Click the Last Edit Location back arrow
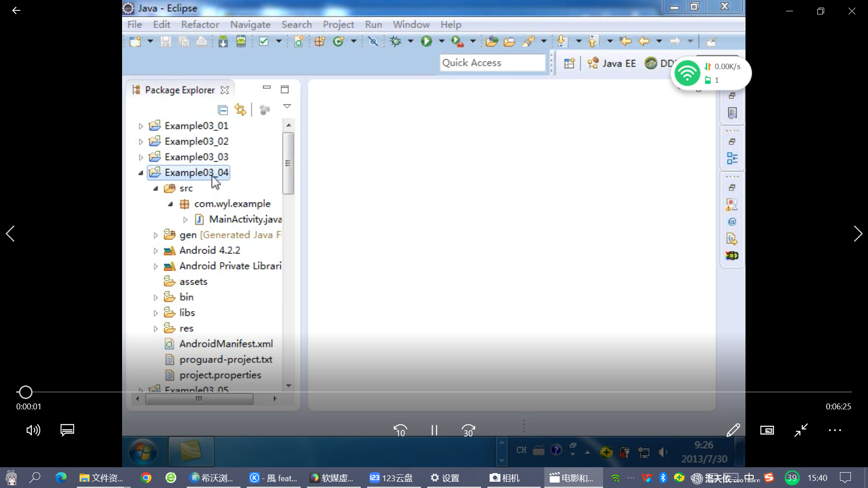 (x=625, y=42)
